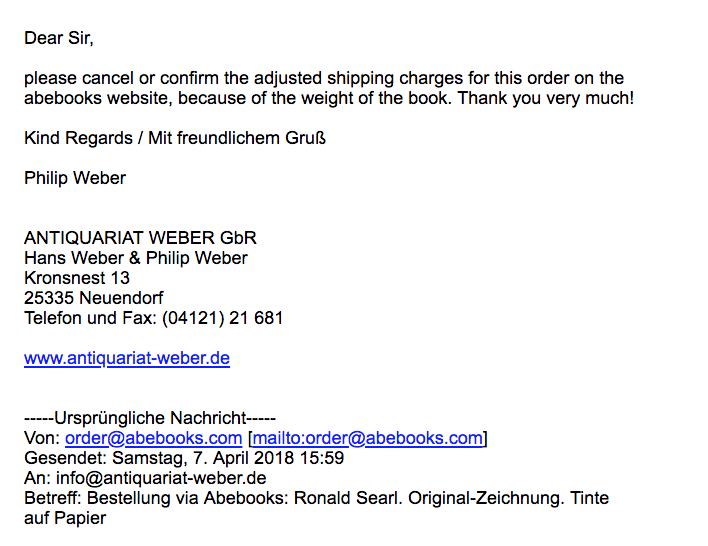Screen dimensions: 708x546
Task: Click the 'Von:' label before sender
Action: click(x=42, y=438)
